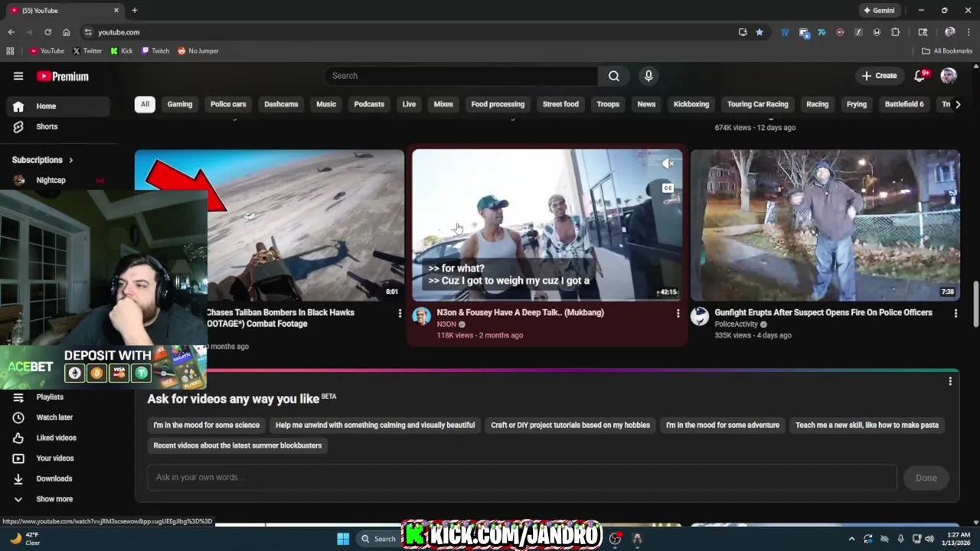Select the Dashcams filter chip
Image resolution: width=980 pixels, height=551 pixels.
(x=281, y=104)
